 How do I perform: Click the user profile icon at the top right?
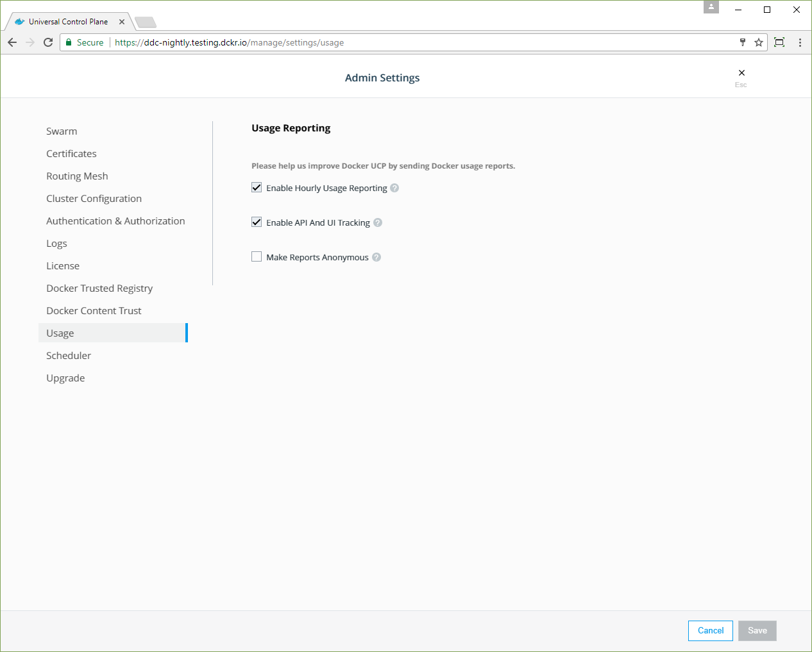tap(711, 8)
